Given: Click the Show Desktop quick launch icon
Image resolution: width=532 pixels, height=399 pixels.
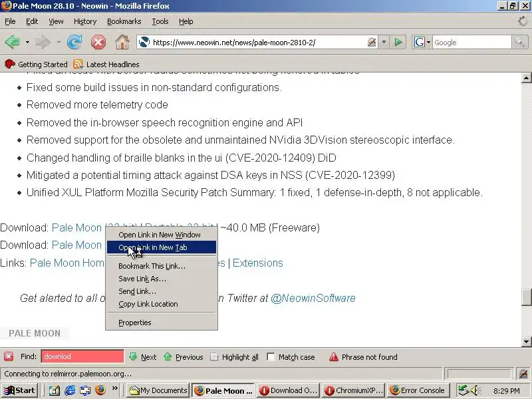Looking at the screenshot, I should pyautogui.click(x=55, y=390).
